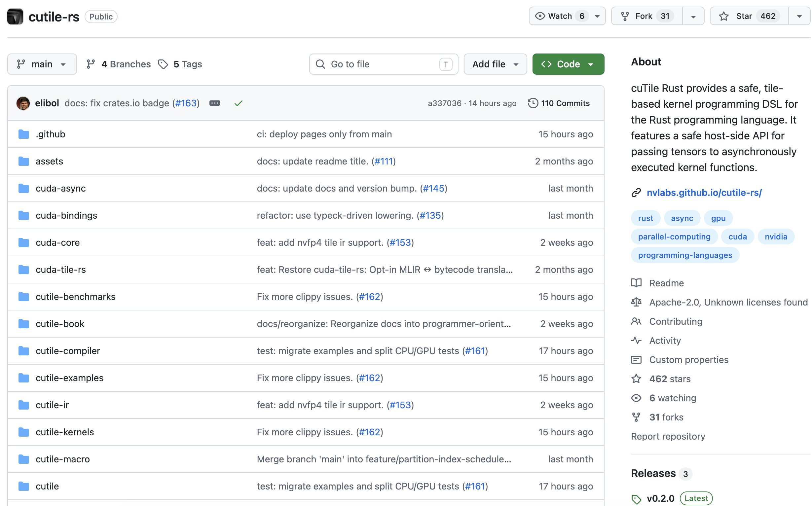Open the fork options dropdown arrow

tap(693, 16)
